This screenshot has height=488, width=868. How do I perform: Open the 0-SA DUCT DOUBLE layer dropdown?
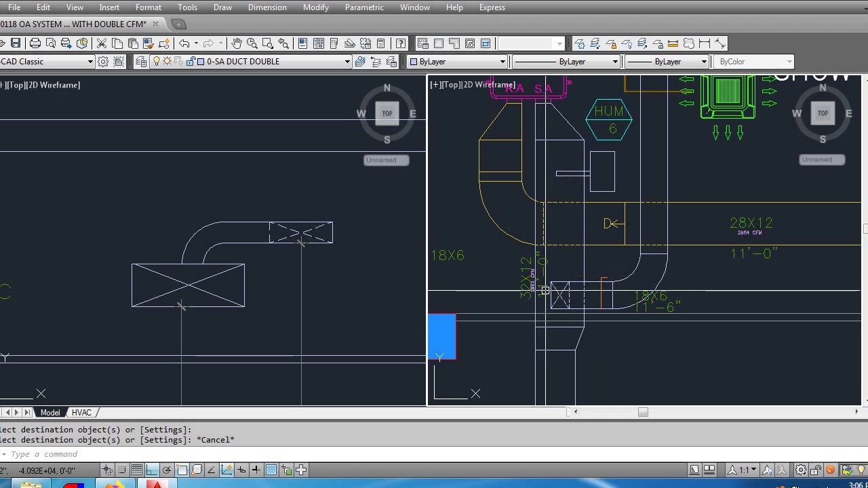(250, 62)
